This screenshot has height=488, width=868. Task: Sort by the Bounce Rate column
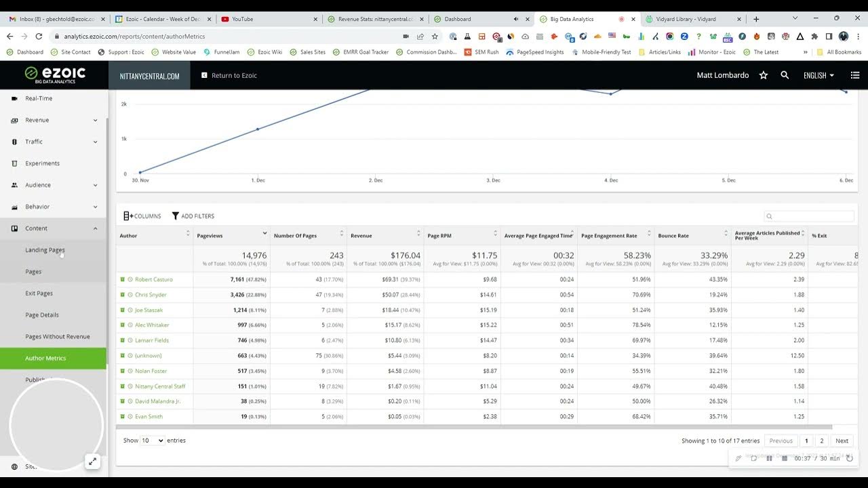(692, 235)
